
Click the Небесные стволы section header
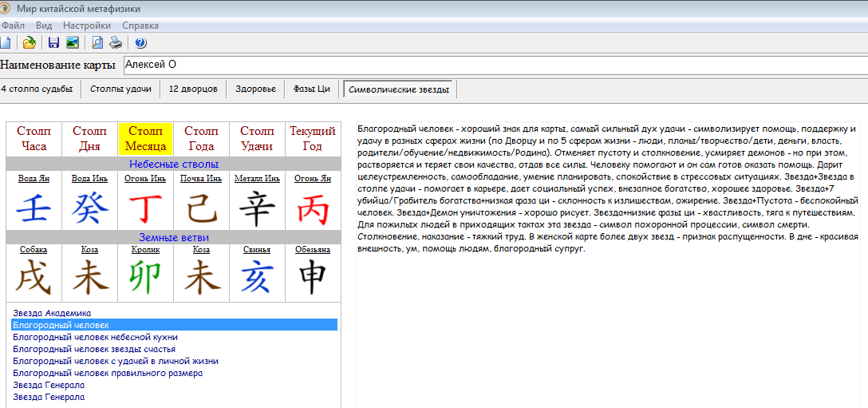(173, 164)
